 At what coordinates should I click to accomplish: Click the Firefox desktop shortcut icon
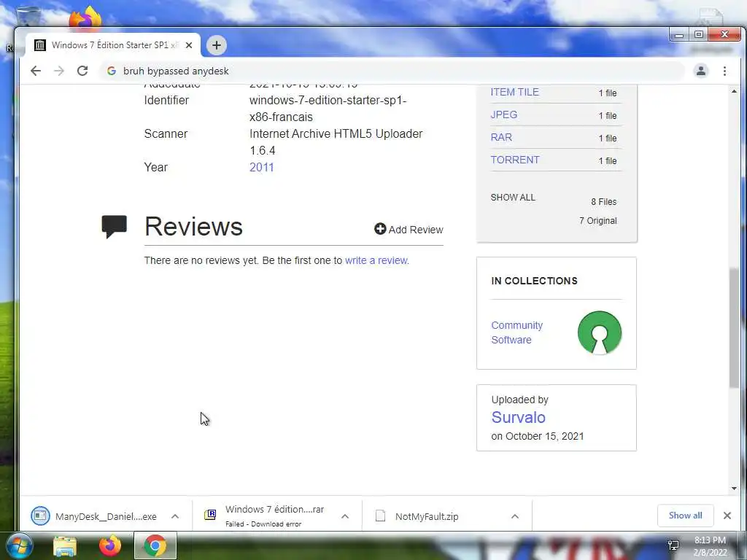click(86, 18)
